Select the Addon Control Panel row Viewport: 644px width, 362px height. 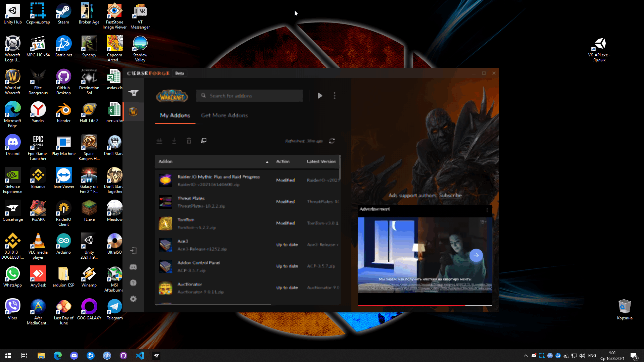coord(247,266)
